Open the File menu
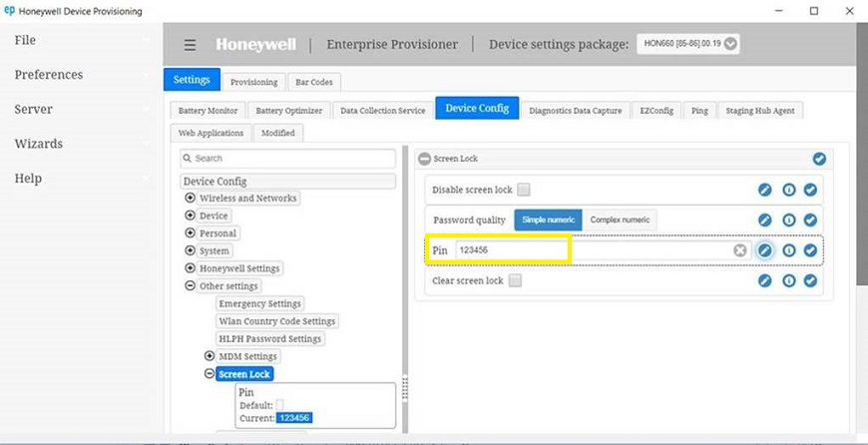 pos(25,40)
